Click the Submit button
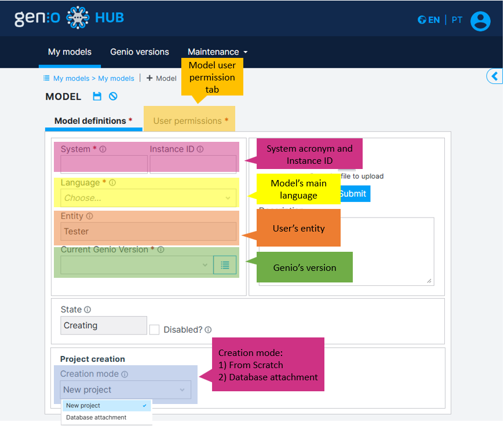 click(355, 194)
